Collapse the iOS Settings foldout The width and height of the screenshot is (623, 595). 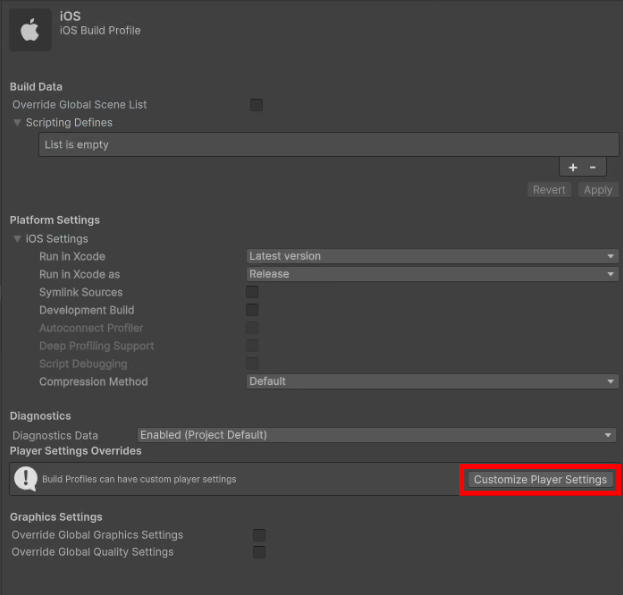(x=18, y=239)
